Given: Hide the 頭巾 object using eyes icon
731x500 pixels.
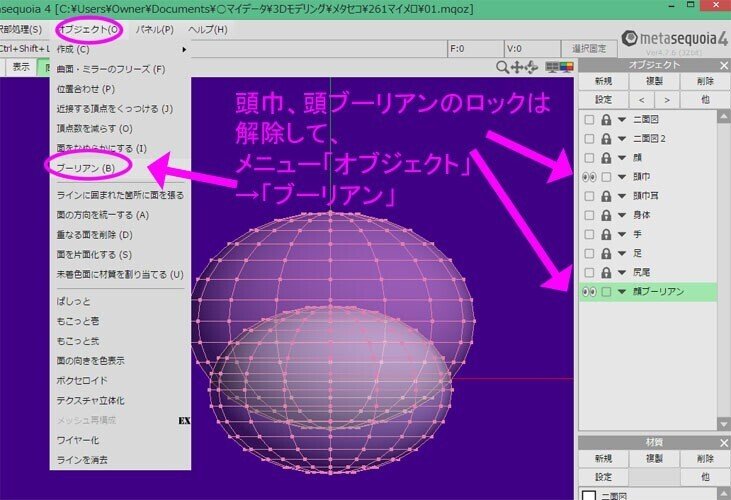Looking at the screenshot, I should pyautogui.click(x=589, y=177).
